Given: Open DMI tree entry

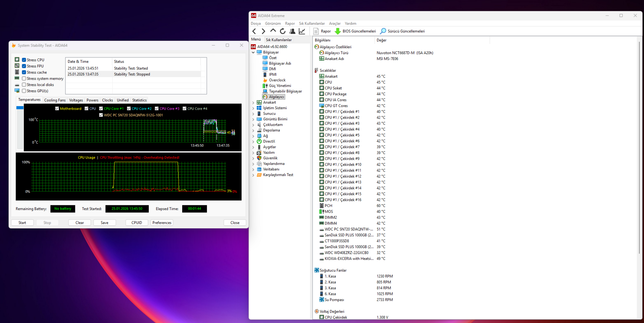Looking at the screenshot, I should click(272, 69).
